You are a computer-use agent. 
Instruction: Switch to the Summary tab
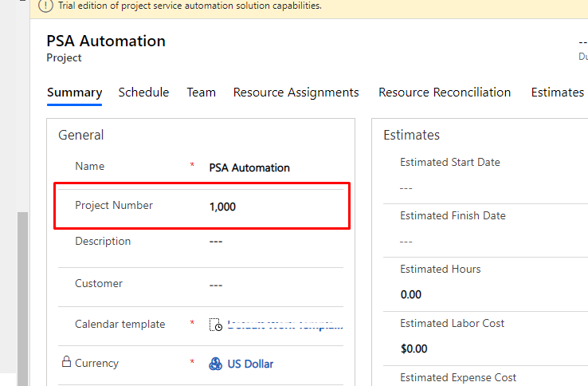[74, 93]
